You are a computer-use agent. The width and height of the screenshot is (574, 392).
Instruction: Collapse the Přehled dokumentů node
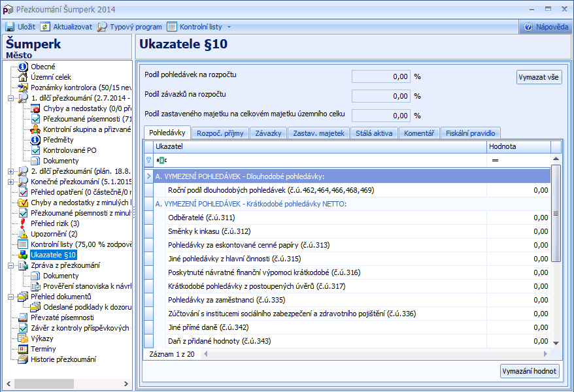click(x=10, y=297)
